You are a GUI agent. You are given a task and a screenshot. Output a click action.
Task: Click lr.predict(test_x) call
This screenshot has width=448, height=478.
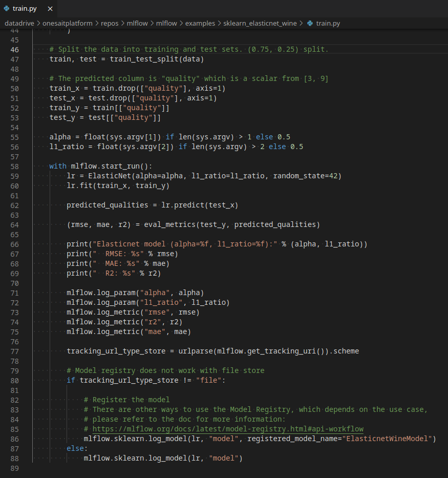coord(200,205)
